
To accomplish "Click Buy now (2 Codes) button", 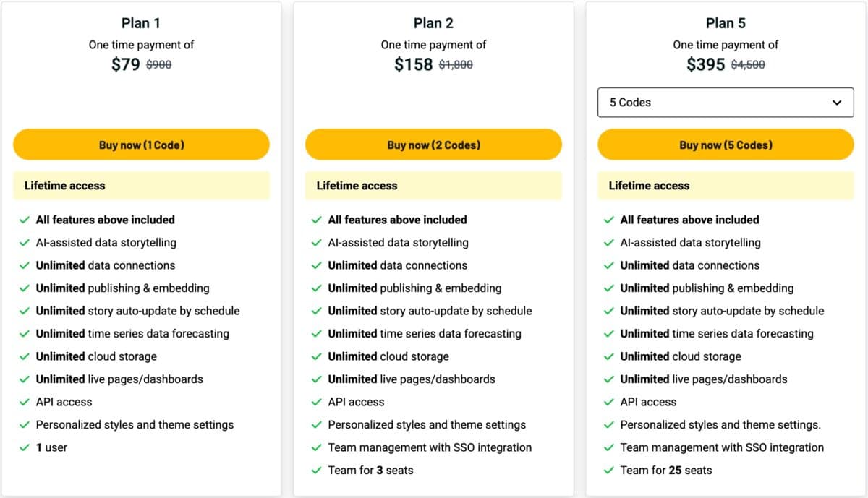I will pyautogui.click(x=433, y=145).
